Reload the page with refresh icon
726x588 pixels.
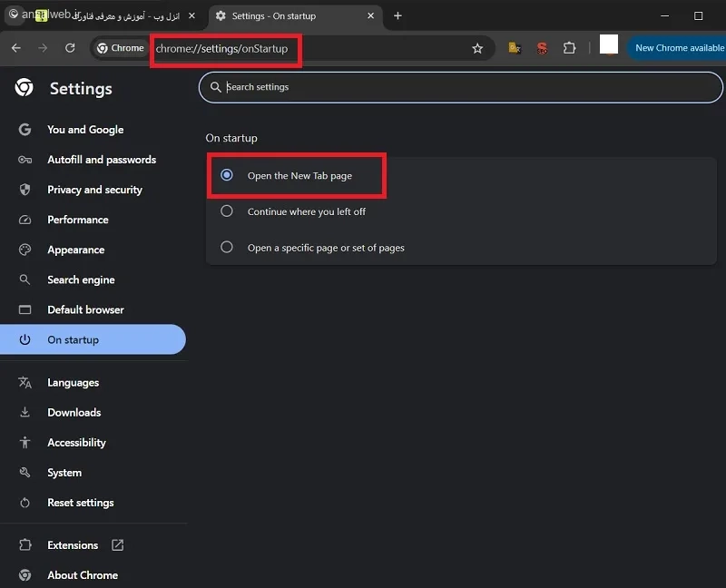click(x=70, y=48)
